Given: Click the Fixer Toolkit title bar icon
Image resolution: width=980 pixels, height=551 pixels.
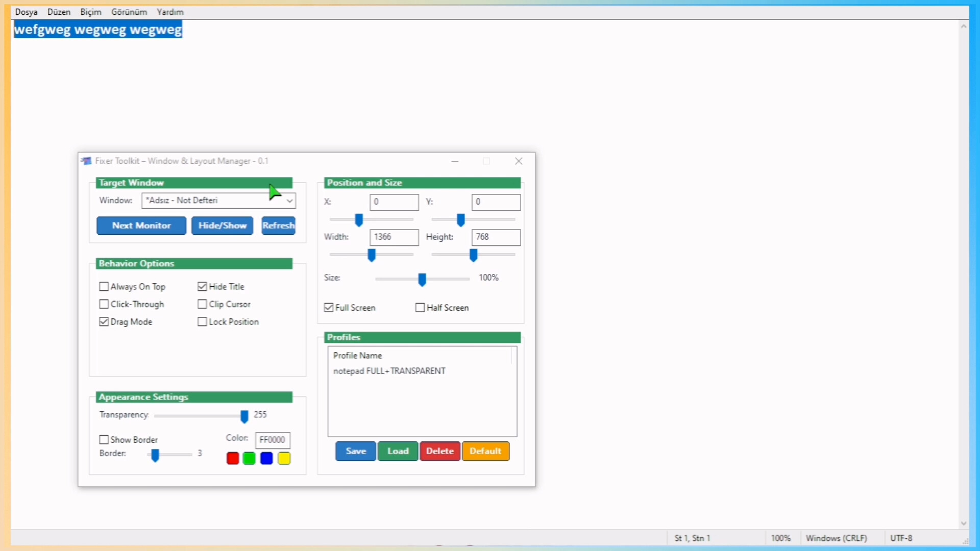Looking at the screenshot, I should (x=86, y=161).
